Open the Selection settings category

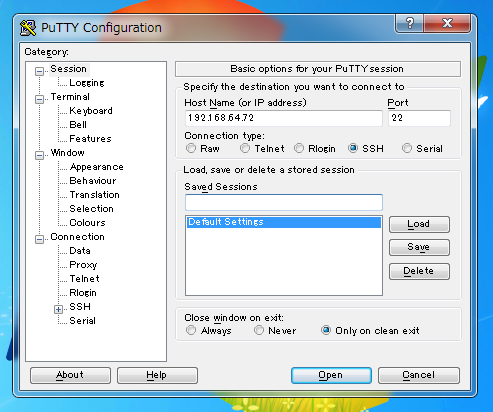91,209
